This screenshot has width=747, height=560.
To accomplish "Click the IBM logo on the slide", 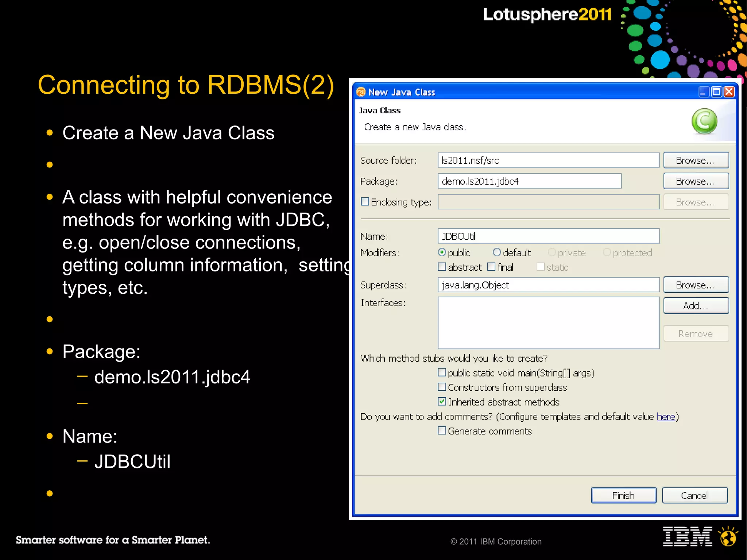I will tap(687, 536).
